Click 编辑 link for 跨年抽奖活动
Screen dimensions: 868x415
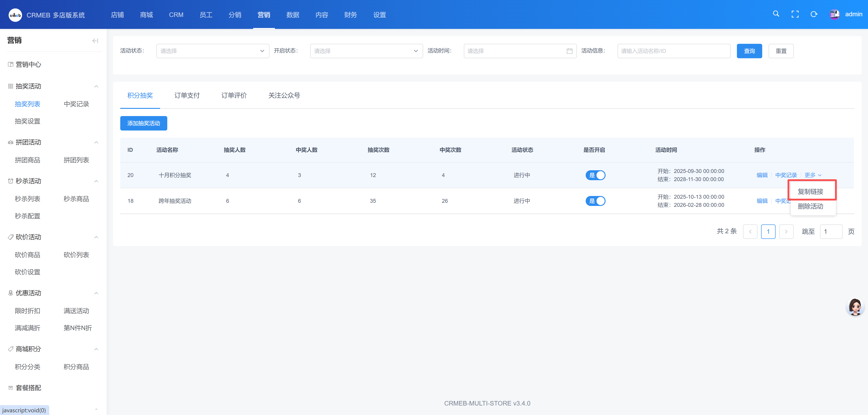762,201
